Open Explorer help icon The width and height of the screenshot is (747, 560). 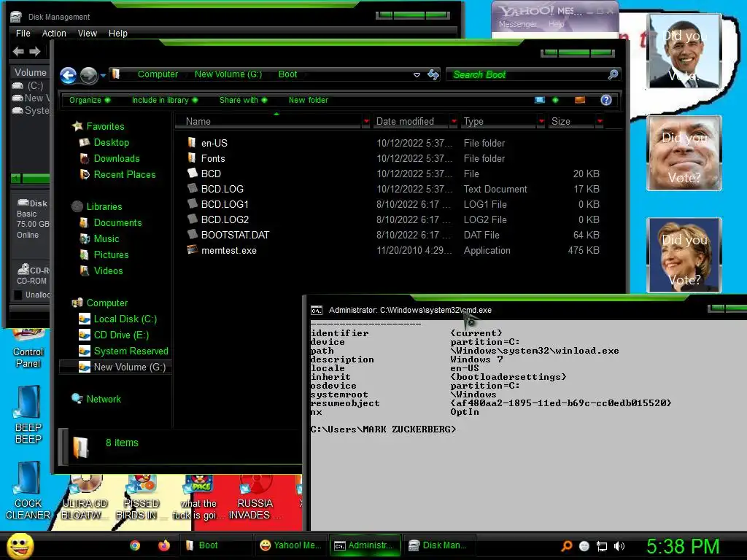[606, 100]
